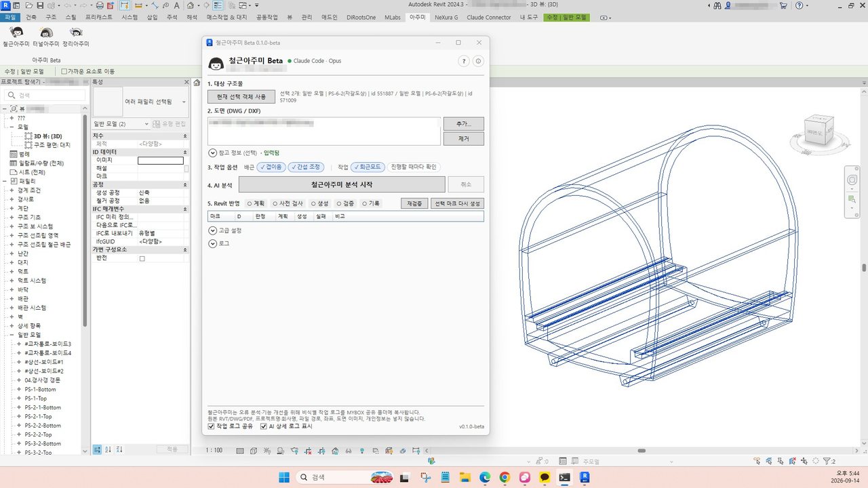Image resolution: width=868 pixels, height=488 pixels.
Task: Click the project browser 검색 search field
Action: pyautogui.click(x=43, y=96)
